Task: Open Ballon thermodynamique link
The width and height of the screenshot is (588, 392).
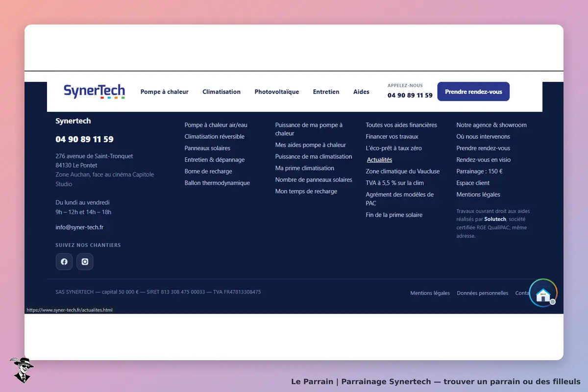Action: coord(217,183)
